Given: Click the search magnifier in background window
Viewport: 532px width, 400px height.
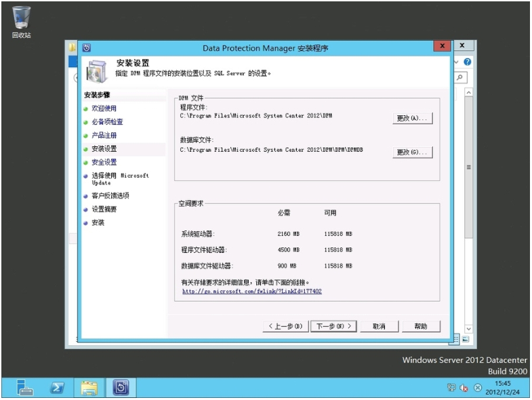Looking at the screenshot, I should pos(460,77).
